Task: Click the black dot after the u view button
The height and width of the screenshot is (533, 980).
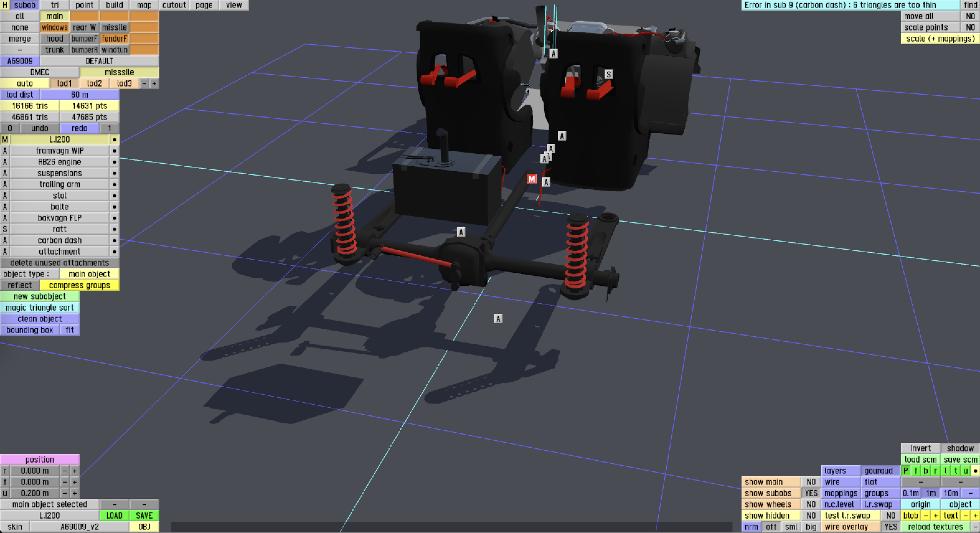Action: (x=975, y=471)
